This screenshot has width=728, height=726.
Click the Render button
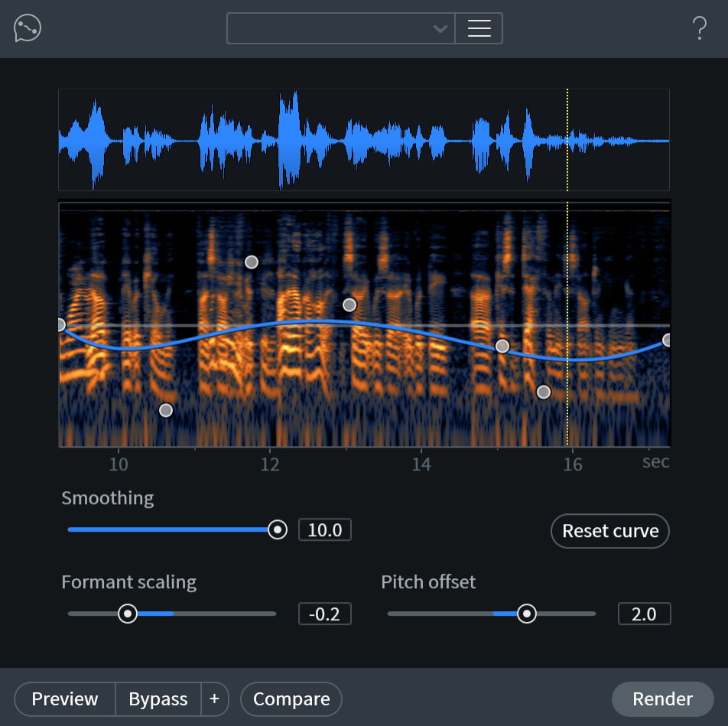click(662, 699)
